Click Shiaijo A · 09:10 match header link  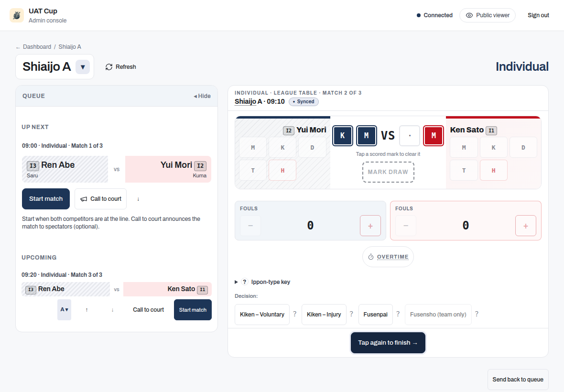pyautogui.click(x=260, y=101)
